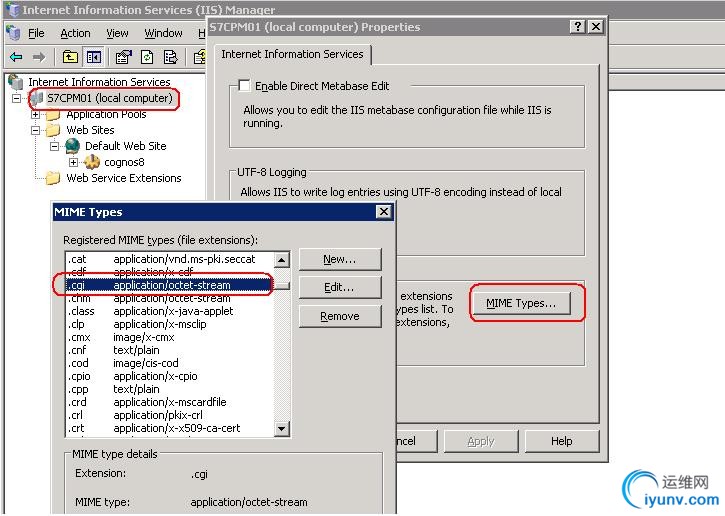Select the .cgi application/octet-stream row
Screen dimensions: 725x516
[170, 285]
